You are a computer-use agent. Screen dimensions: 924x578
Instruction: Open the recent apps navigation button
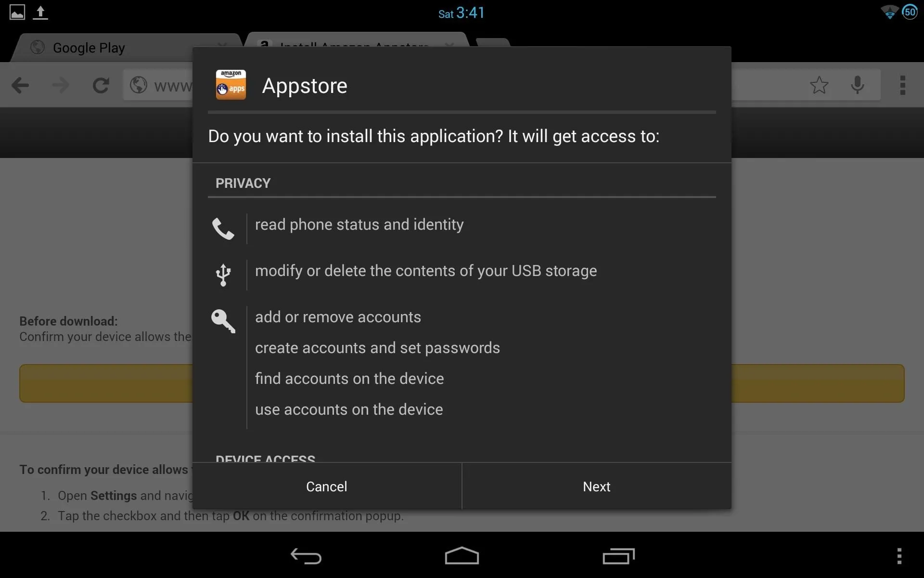618,556
